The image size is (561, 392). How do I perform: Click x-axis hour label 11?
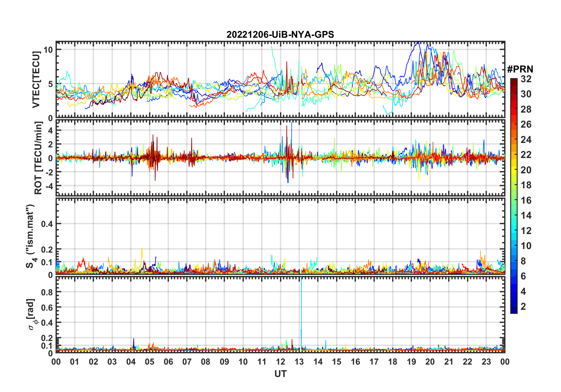pyautogui.click(x=262, y=362)
